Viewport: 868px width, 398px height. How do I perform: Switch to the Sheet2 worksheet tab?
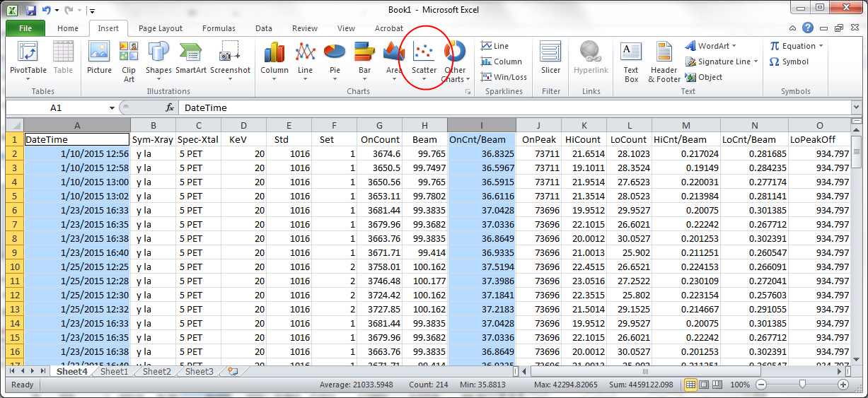156,371
